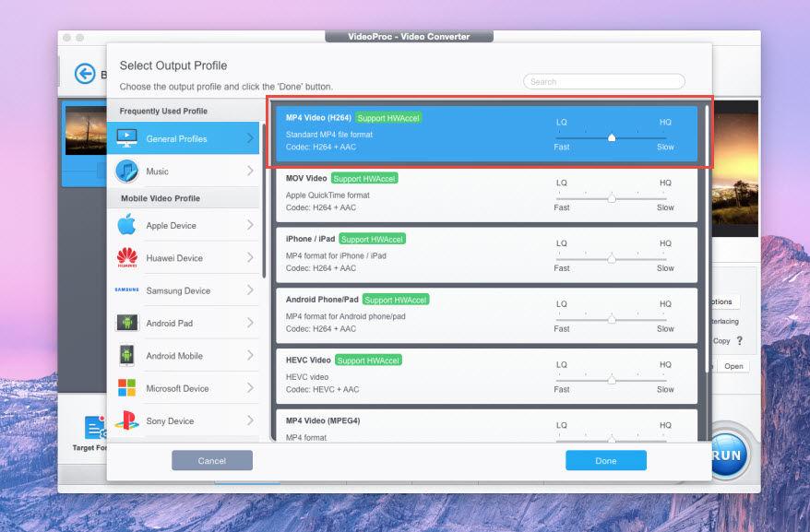Select the HEVC Video profile
Screen dimensions: 810x532
tap(486, 376)
